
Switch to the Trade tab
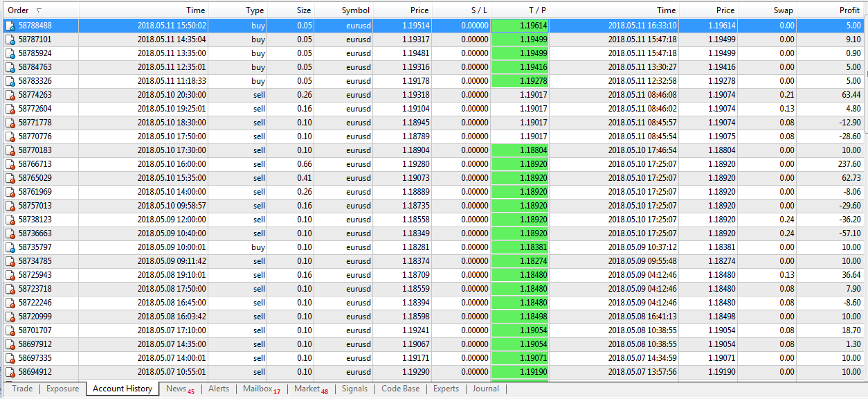click(x=22, y=389)
